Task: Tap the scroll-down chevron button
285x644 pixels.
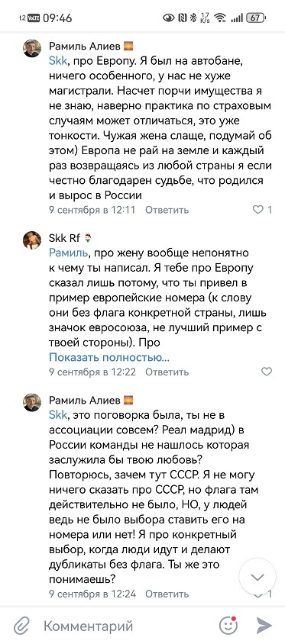Action: tap(257, 577)
